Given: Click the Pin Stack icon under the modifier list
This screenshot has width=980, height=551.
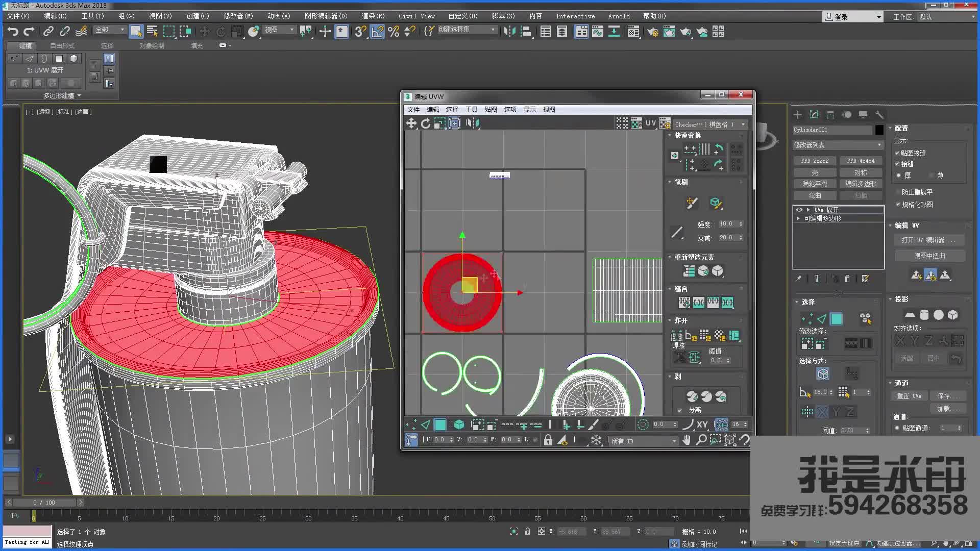Looking at the screenshot, I should click(799, 279).
